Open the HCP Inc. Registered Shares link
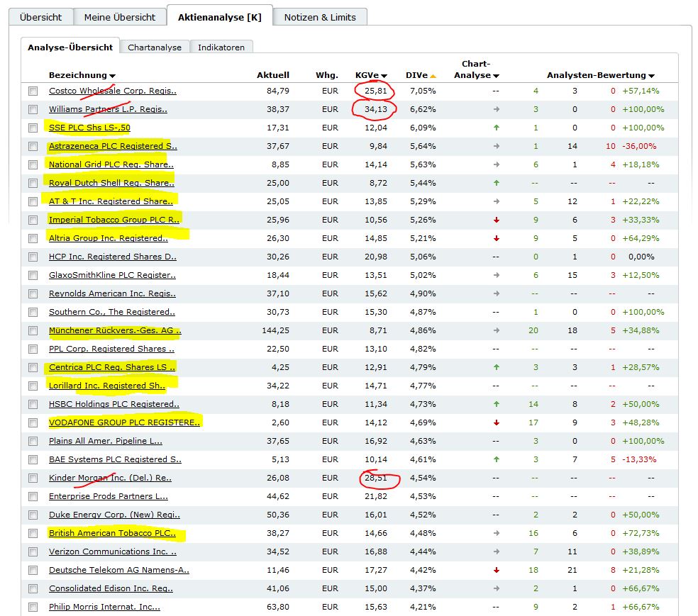The width and height of the screenshot is (698, 616). click(113, 257)
